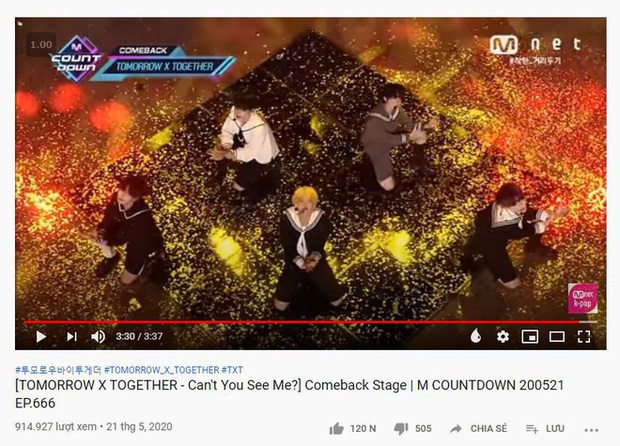This screenshot has height=446, width=620.
Task: Toggle theater mode view
Action: (557, 336)
